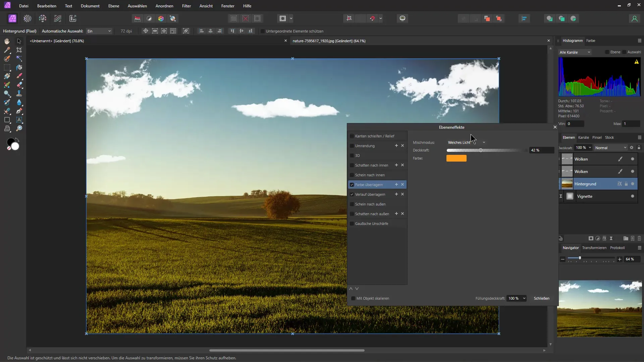
Task: Click the Deckkraft slider track
Action: (x=486, y=150)
